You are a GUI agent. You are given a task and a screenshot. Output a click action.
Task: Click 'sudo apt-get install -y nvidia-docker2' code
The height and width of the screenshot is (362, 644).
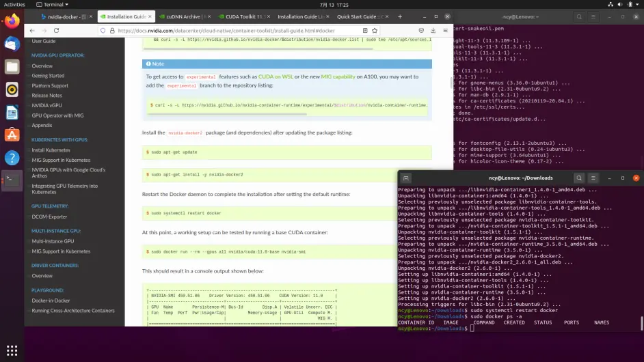[197, 175]
